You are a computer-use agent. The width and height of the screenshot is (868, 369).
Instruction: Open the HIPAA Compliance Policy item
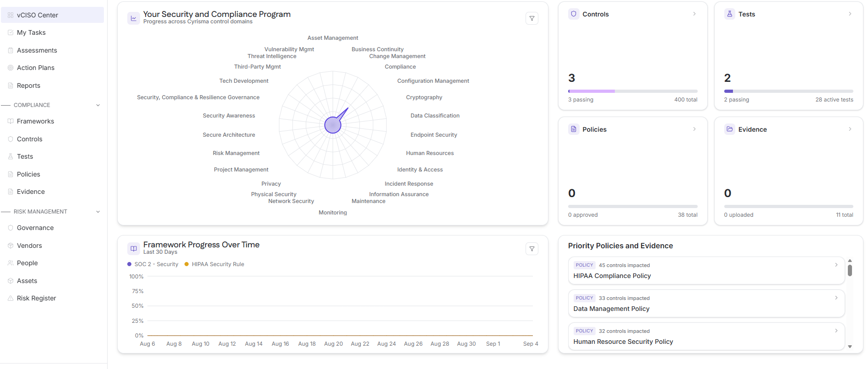click(x=706, y=271)
